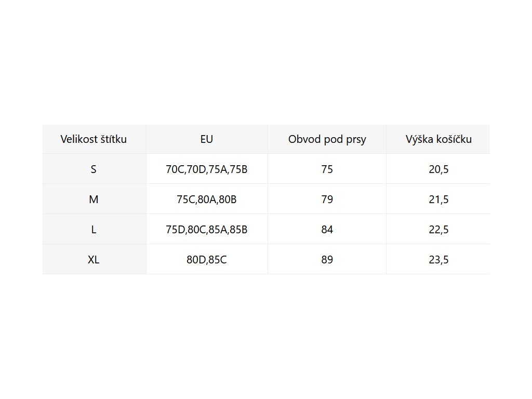Click underbust value 89 cell
This screenshot has height=399, width=532.
(x=327, y=260)
